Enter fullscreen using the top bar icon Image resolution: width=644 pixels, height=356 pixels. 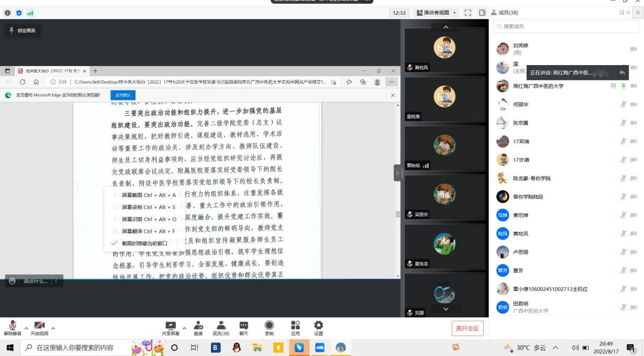point(468,13)
